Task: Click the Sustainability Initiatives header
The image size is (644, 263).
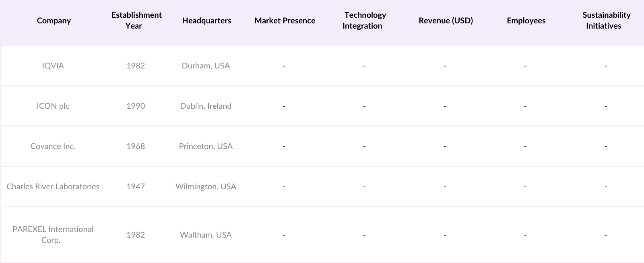Action: tap(606, 21)
